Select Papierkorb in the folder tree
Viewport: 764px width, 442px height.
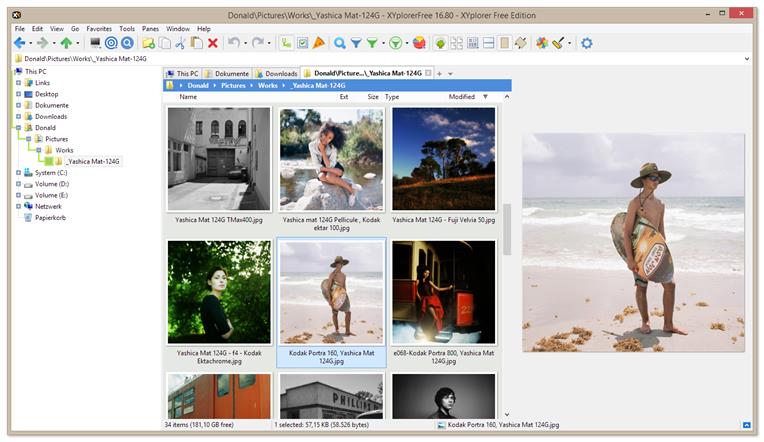[x=50, y=217]
